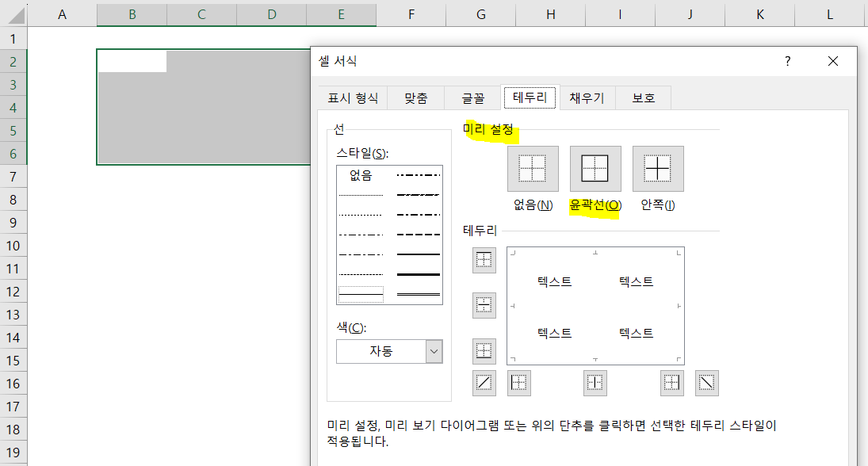This screenshot has height=466, width=868.
Task: Expand the 자동 color selector arrow
Action: (x=433, y=351)
